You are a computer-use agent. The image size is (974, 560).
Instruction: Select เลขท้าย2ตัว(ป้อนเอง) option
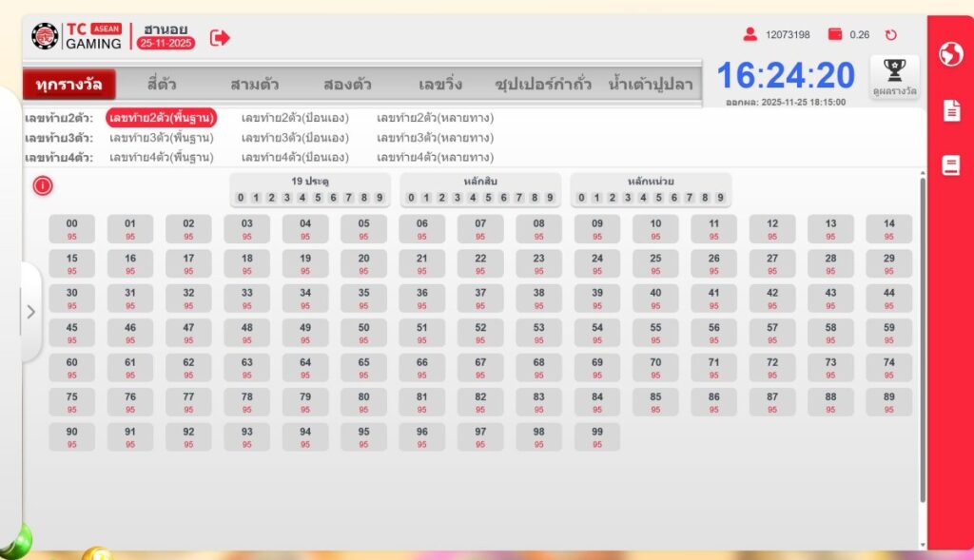295,118
